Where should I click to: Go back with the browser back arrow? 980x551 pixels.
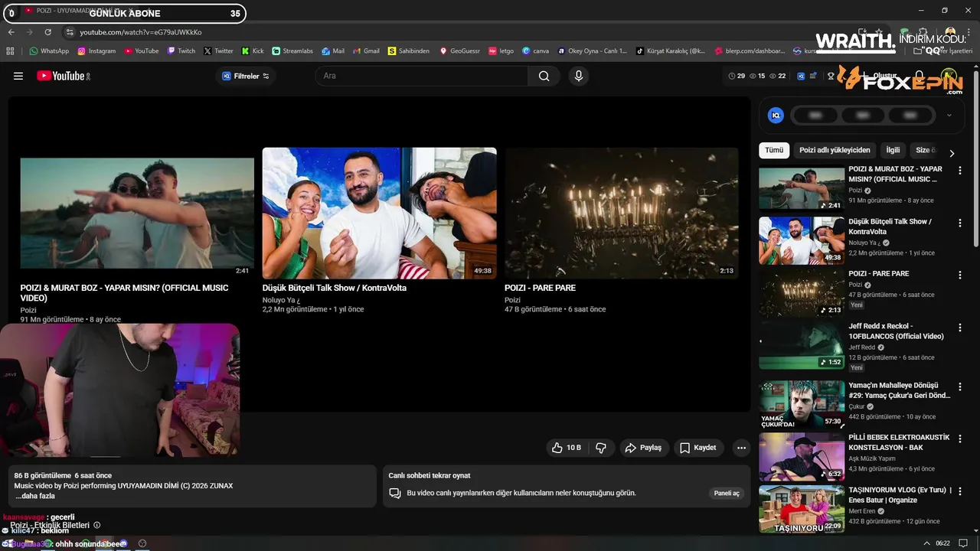tap(11, 32)
